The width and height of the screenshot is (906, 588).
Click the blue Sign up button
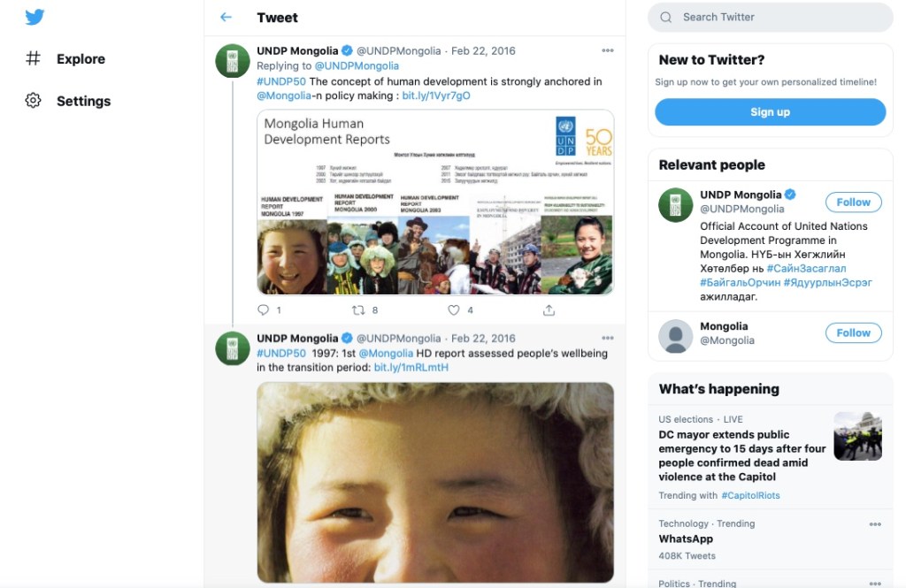pos(770,112)
